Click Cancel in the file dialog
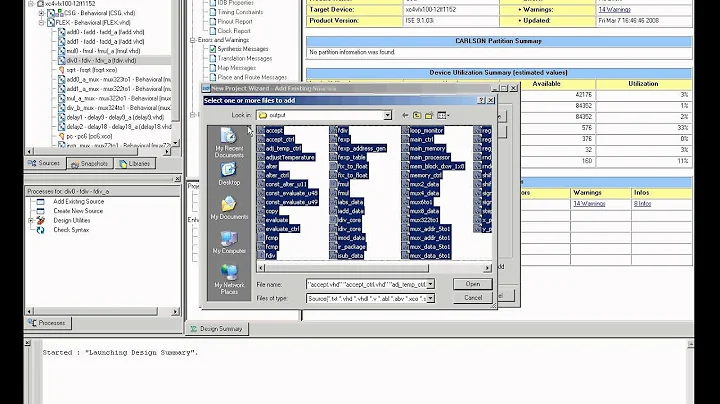Viewport: 720px width, 404px height. click(x=472, y=297)
